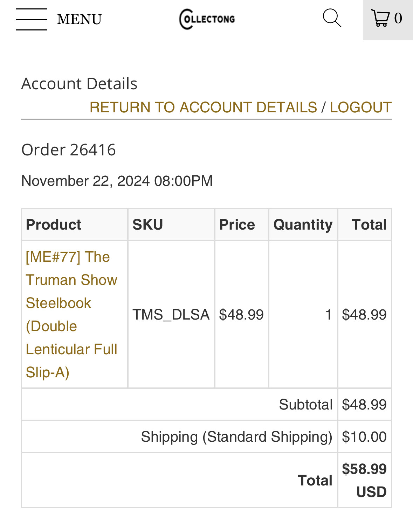Click the MENU label
The image size is (413, 532).
pos(80,20)
